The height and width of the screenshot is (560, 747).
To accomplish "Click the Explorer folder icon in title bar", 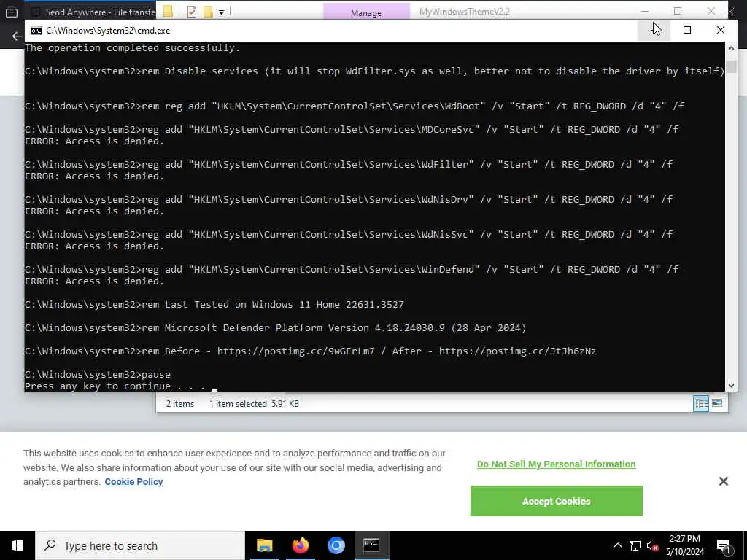I will (168, 12).
